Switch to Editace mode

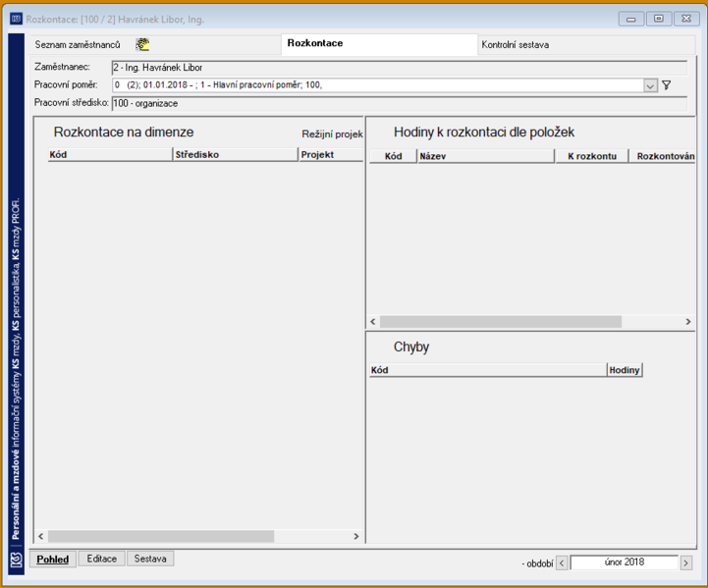[101, 559]
